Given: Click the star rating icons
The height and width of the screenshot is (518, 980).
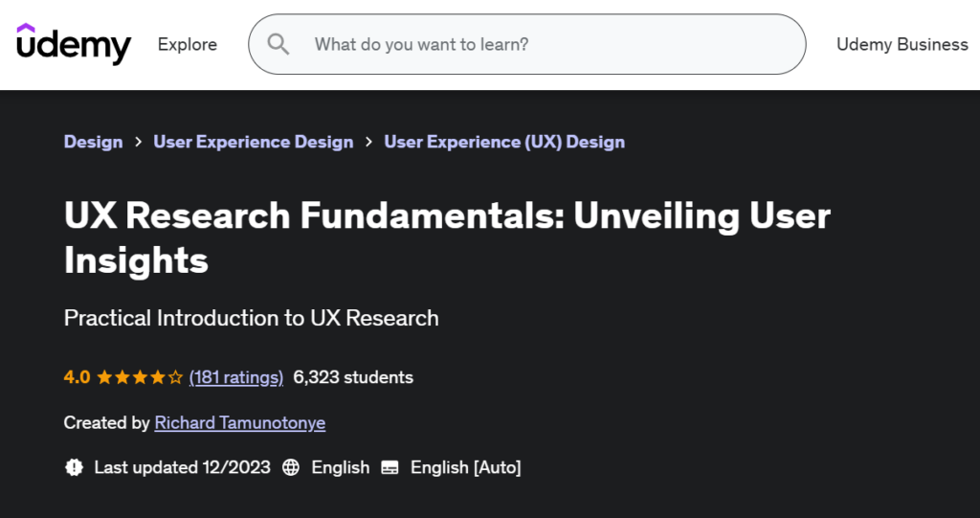Looking at the screenshot, I should pos(140,377).
